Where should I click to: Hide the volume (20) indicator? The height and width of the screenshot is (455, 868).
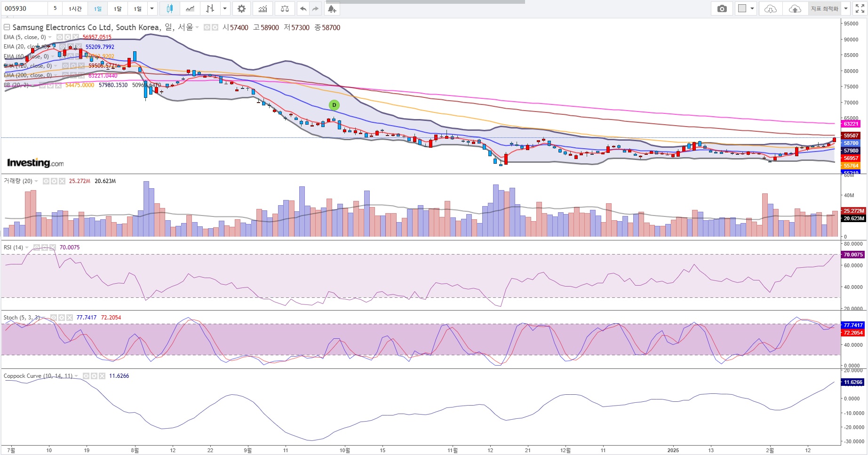46,181
